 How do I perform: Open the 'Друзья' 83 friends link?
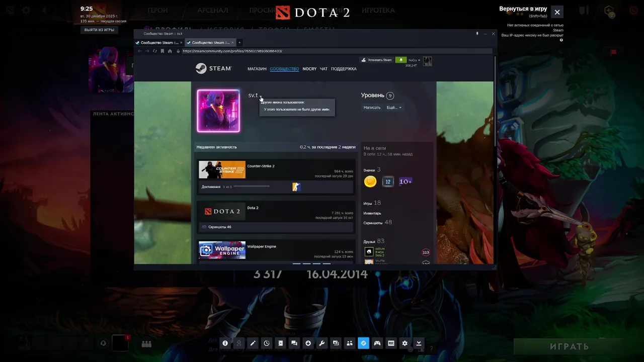coord(369,242)
